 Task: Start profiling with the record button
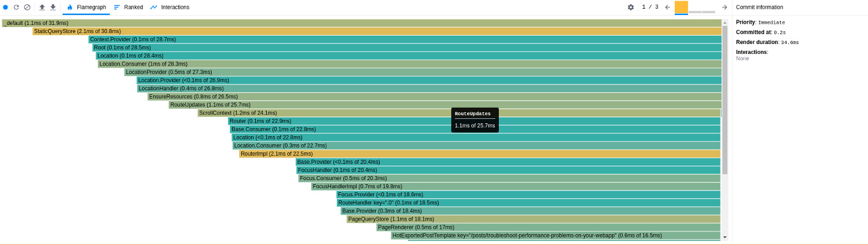(6, 7)
